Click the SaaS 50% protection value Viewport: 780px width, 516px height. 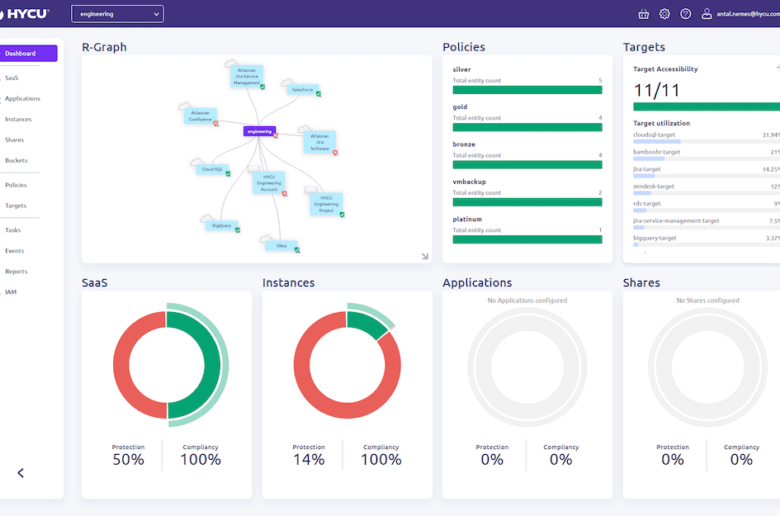128,459
